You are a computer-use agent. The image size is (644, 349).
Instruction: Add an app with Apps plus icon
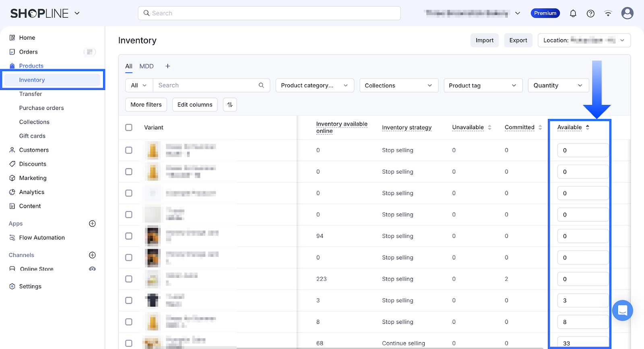92,224
